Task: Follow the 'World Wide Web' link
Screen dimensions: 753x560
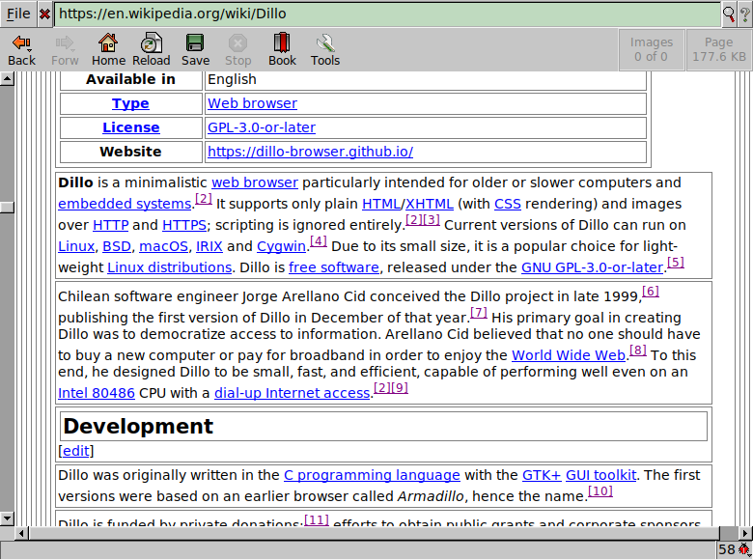Action: pyautogui.click(x=569, y=355)
